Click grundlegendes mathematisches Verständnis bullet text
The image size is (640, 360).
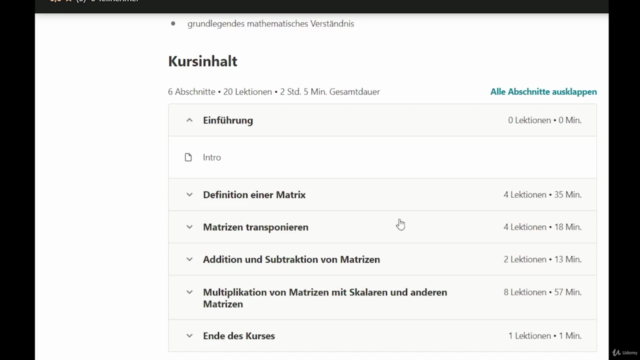271,24
